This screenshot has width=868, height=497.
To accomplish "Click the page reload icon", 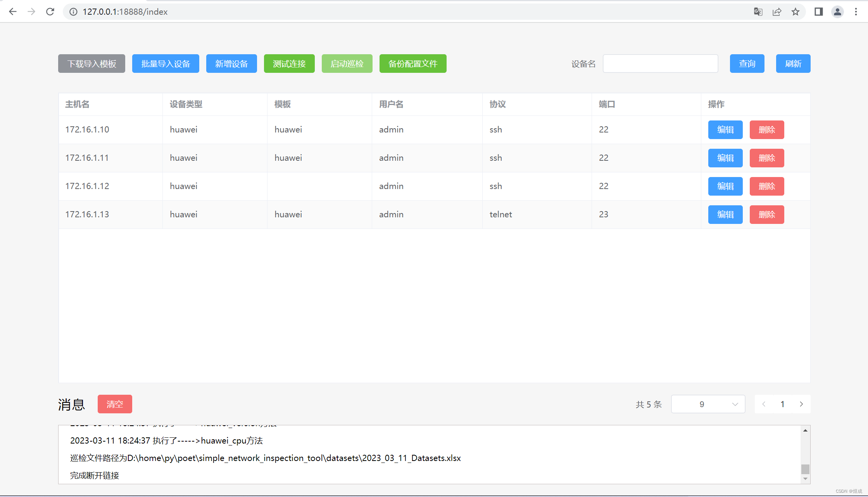I will pos(50,11).
